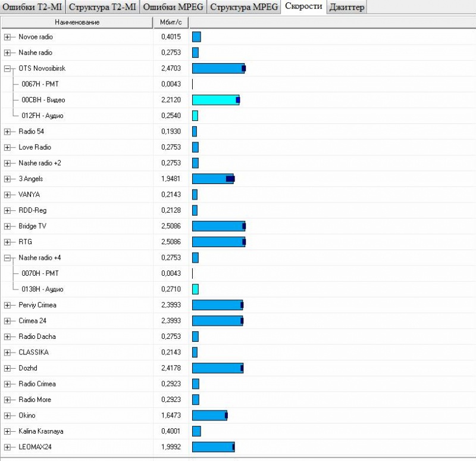Sort by the Наименование column header
476x461 pixels.
point(77,22)
